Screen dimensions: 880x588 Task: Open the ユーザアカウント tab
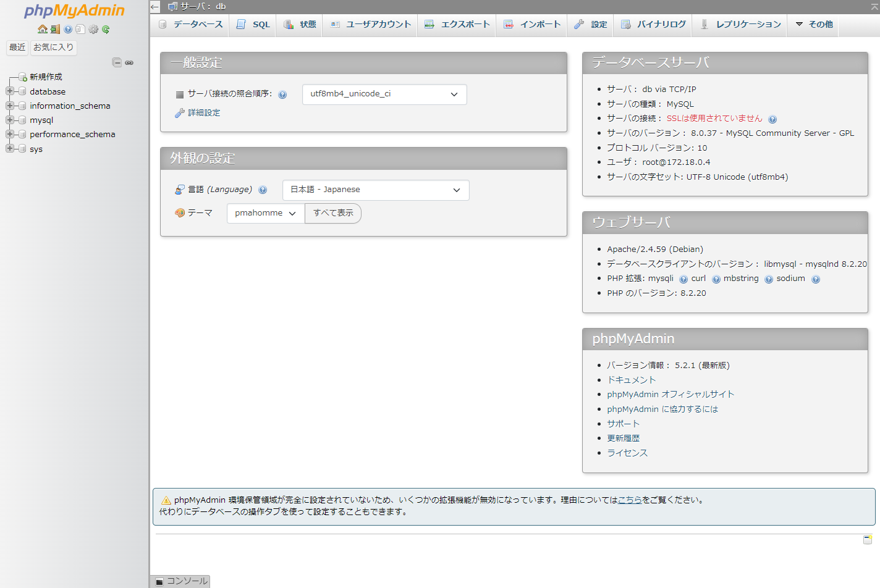pyautogui.click(x=370, y=25)
